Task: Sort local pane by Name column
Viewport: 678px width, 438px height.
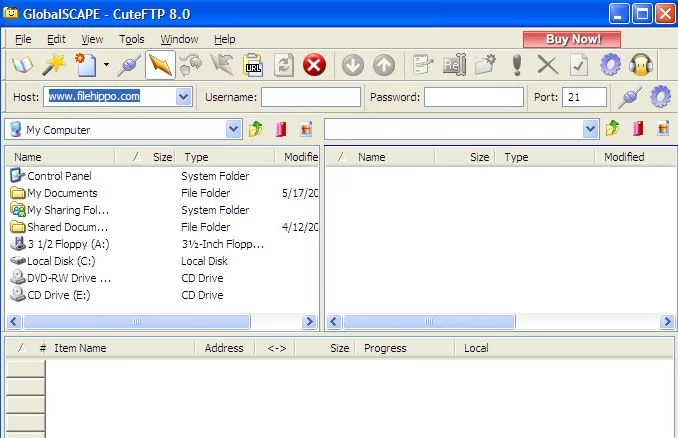Action: [x=61, y=157]
